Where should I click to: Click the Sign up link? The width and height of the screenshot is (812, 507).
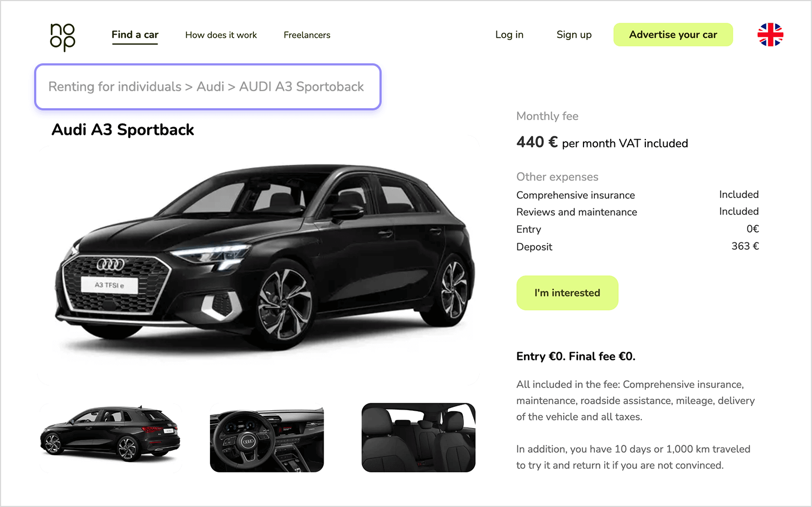pos(574,35)
